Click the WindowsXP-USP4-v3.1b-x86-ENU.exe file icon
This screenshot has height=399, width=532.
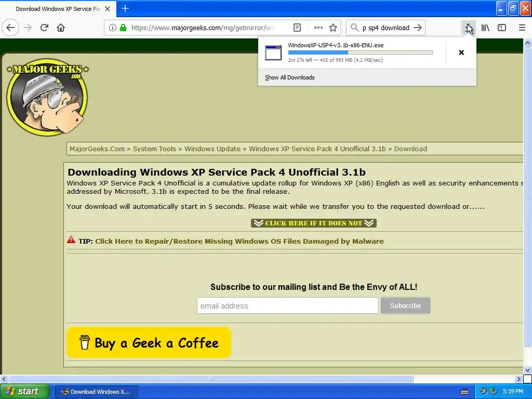273,52
